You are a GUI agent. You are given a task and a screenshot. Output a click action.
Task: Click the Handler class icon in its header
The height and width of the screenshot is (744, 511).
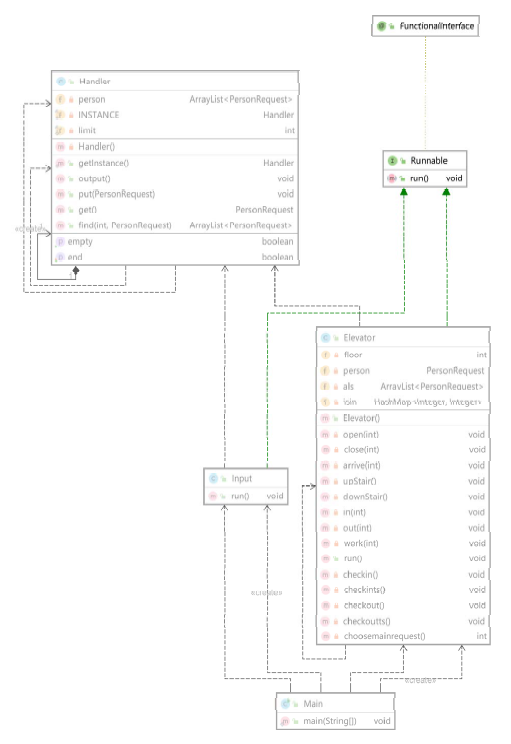pos(60,81)
